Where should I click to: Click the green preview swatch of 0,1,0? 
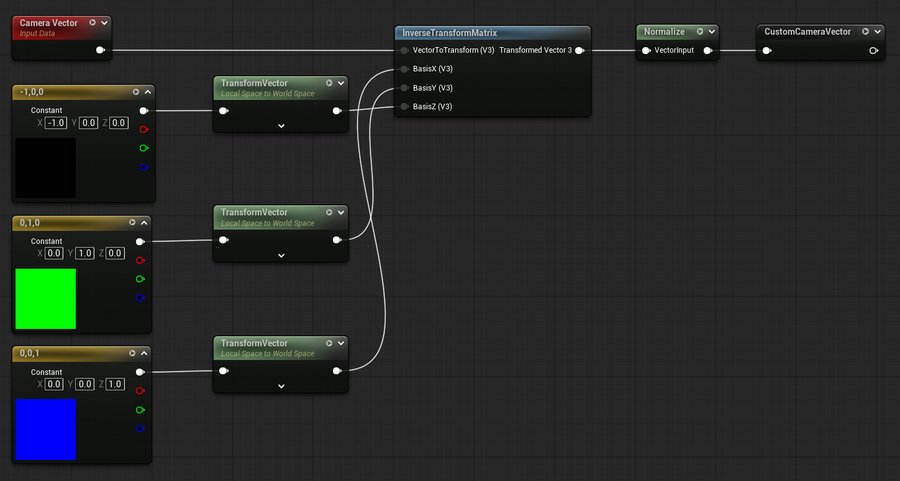tap(46, 298)
